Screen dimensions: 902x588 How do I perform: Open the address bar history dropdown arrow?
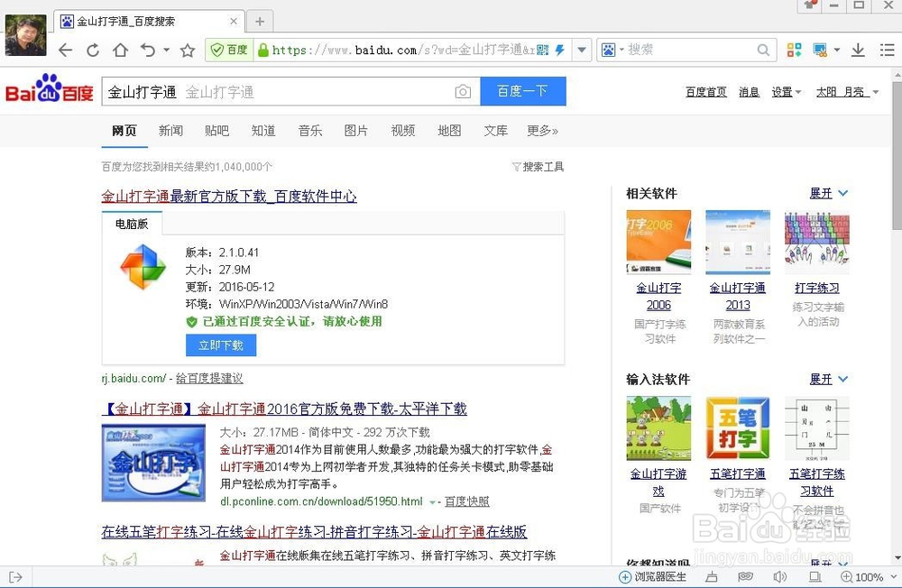click(582, 51)
